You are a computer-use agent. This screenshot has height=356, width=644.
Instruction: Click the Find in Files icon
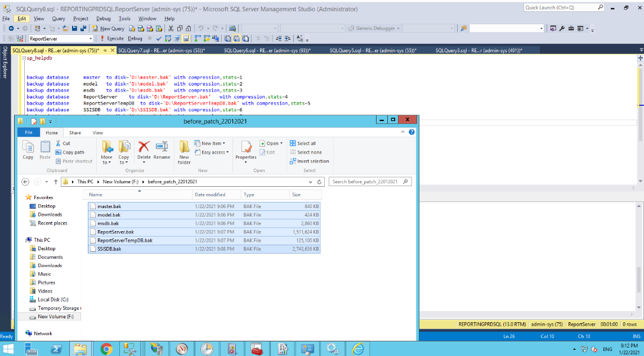coord(464,29)
